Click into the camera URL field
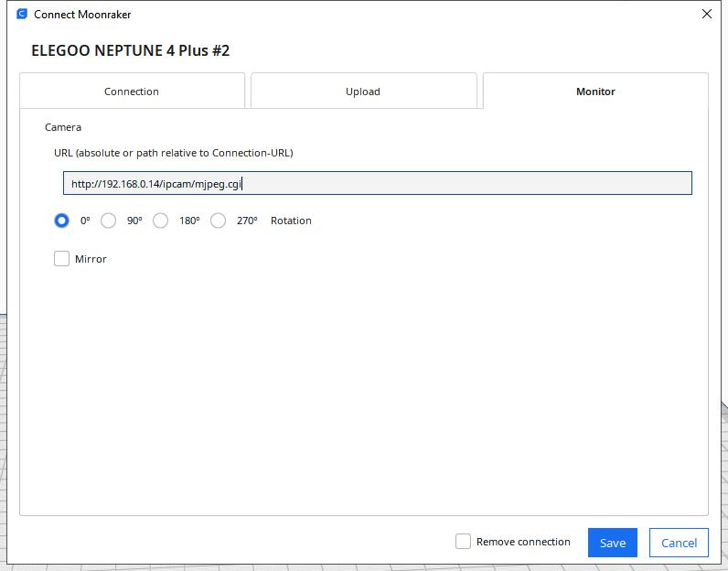This screenshot has width=728, height=571. click(x=378, y=183)
